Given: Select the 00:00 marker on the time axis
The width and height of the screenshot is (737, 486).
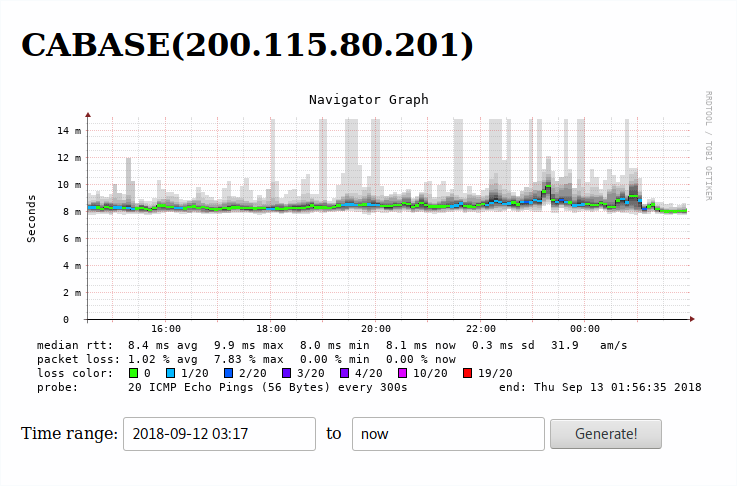Looking at the screenshot, I should [x=585, y=329].
